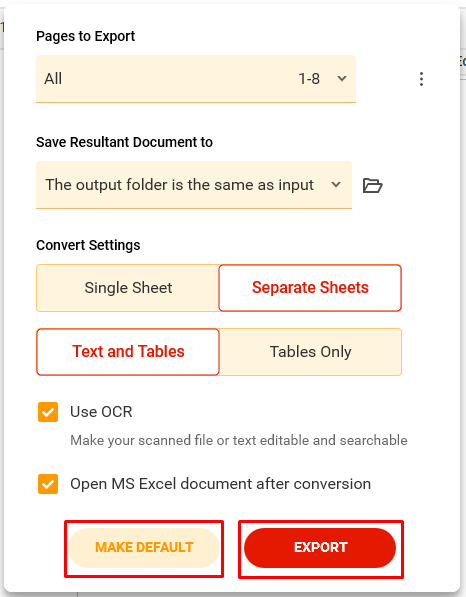Select Text and Tables conversion mode
Screen dimensions: 466x597
point(128,352)
